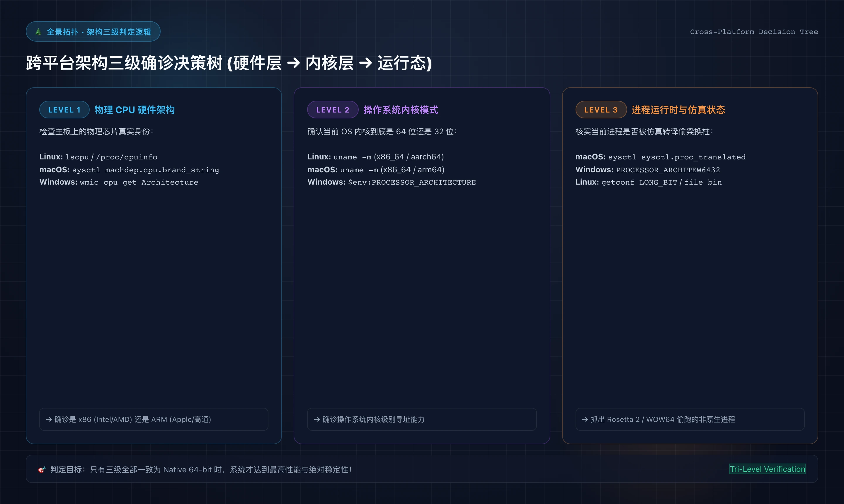The width and height of the screenshot is (844, 504).
Task: Click the target icon beside 判定目标
Action: (x=42, y=470)
